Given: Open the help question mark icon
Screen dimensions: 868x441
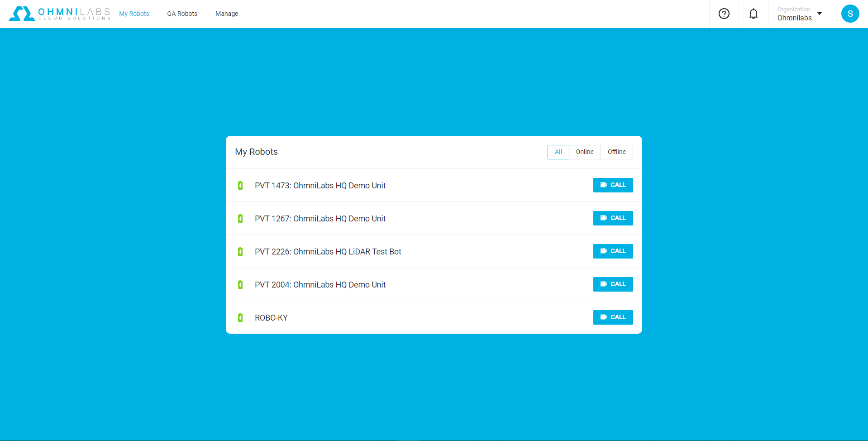Looking at the screenshot, I should pyautogui.click(x=724, y=14).
